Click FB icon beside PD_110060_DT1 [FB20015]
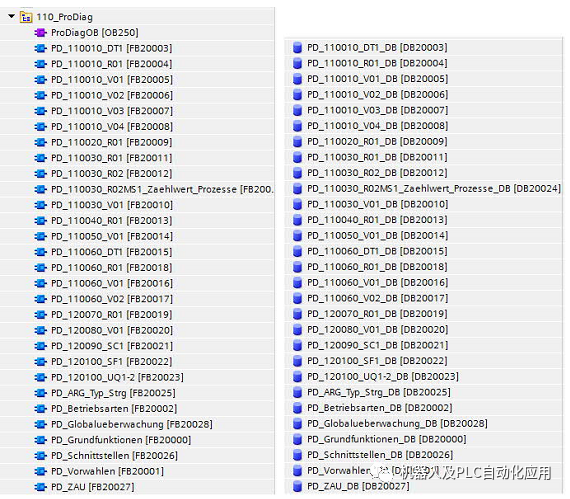570x499 pixels. click(40, 252)
